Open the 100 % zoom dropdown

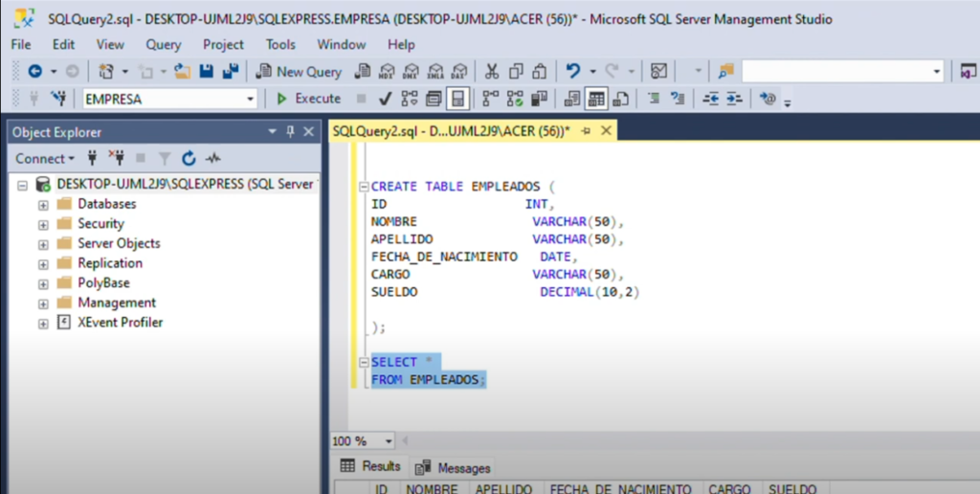[x=389, y=441]
